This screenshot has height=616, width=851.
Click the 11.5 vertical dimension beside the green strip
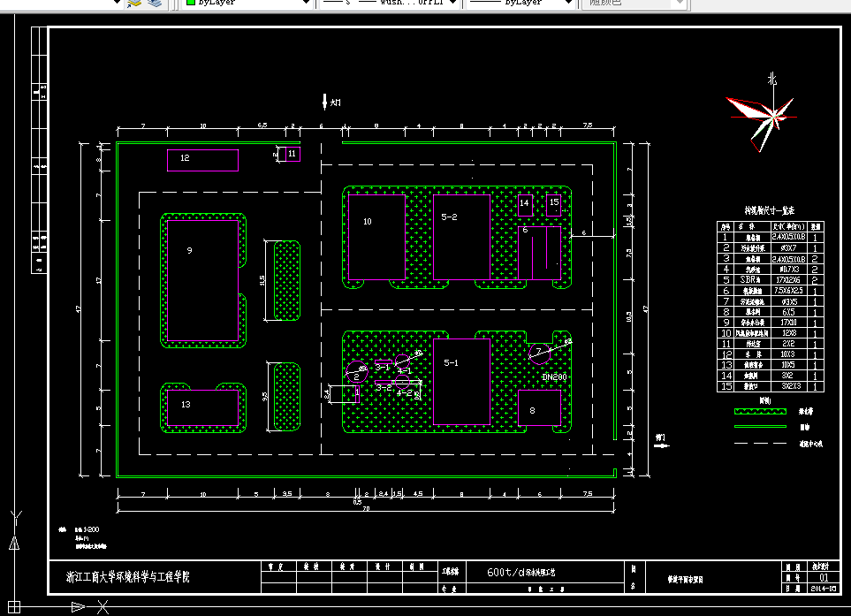point(262,280)
